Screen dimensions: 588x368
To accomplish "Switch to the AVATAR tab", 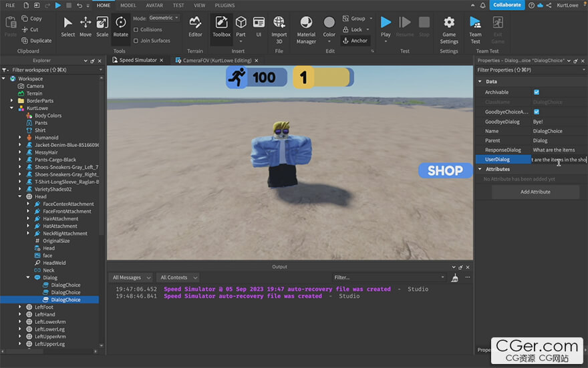I will coord(154,5).
